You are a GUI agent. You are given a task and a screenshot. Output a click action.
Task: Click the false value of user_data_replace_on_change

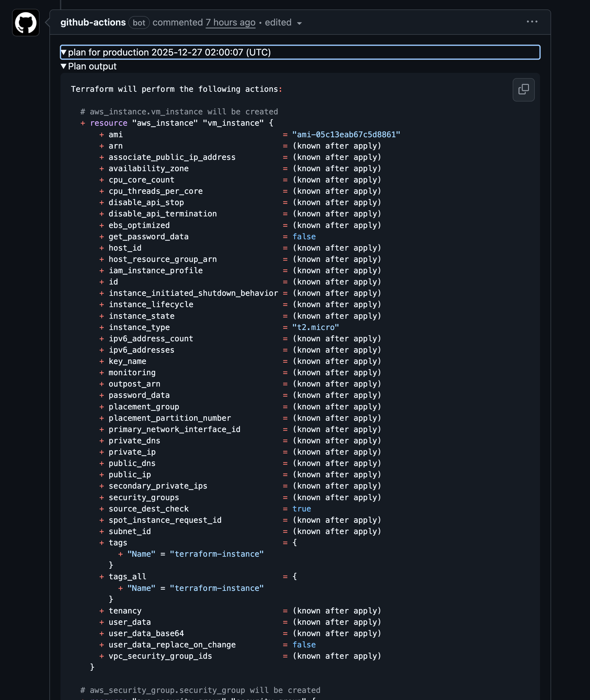(304, 645)
